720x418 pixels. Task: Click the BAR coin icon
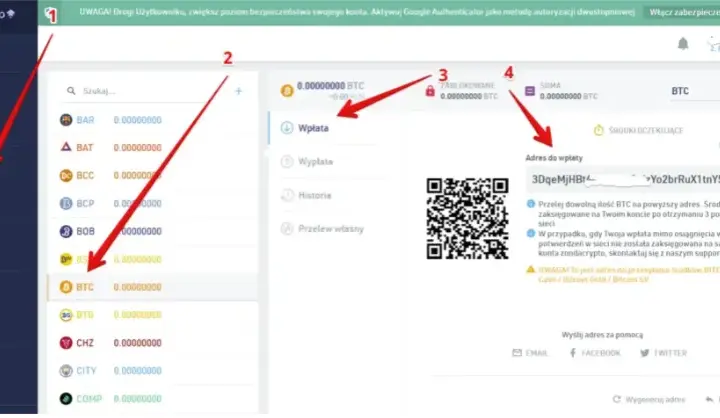[66, 120]
